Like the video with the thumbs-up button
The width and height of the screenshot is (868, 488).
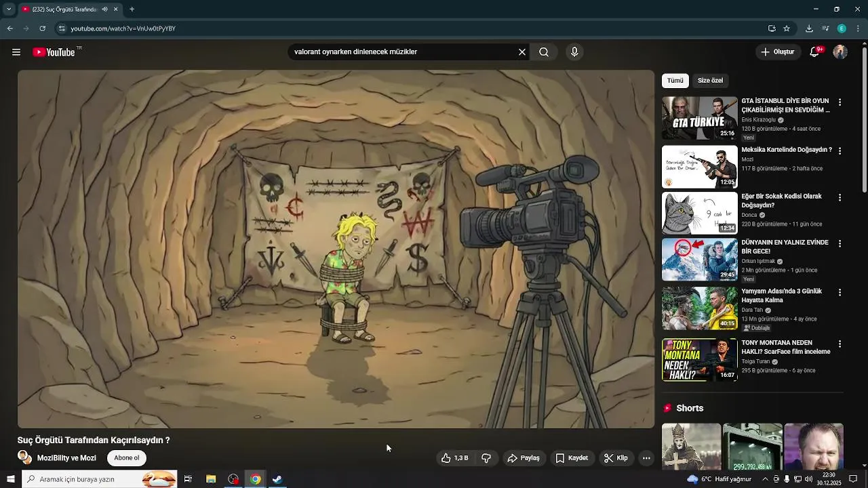[x=456, y=458]
